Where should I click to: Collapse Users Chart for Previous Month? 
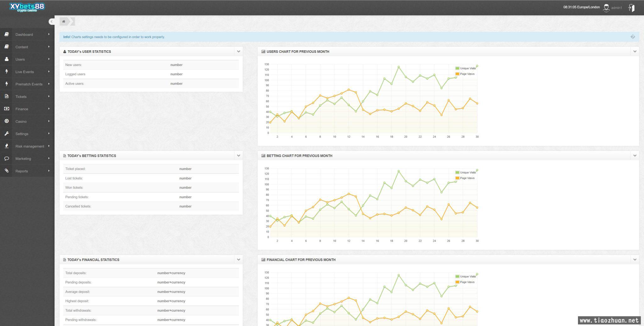click(x=635, y=52)
